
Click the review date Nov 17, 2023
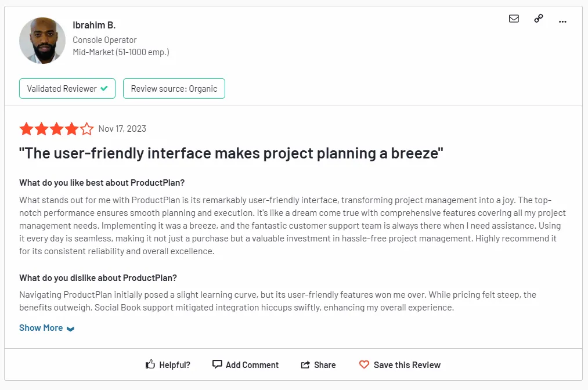point(122,129)
